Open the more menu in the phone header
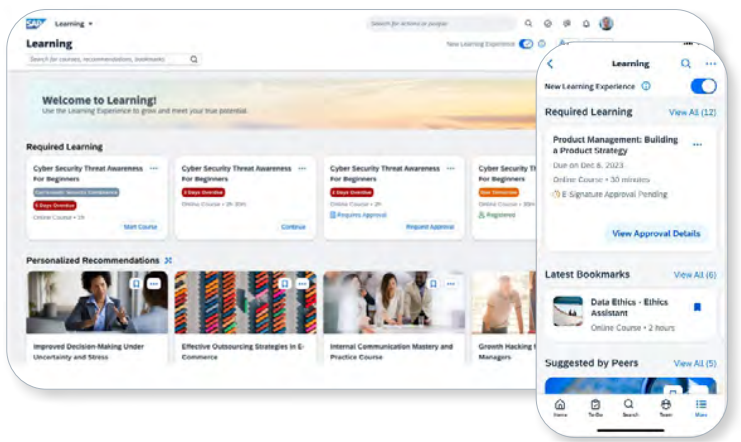 click(711, 63)
